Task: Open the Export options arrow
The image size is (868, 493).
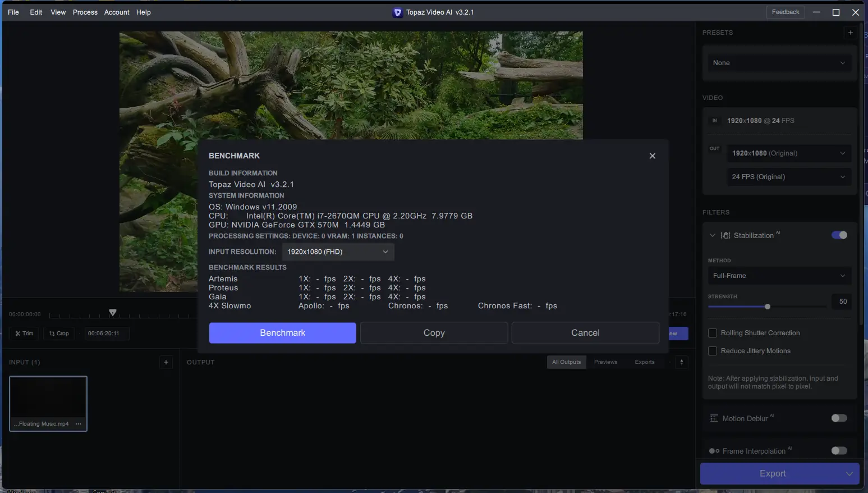Action: tap(849, 474)
